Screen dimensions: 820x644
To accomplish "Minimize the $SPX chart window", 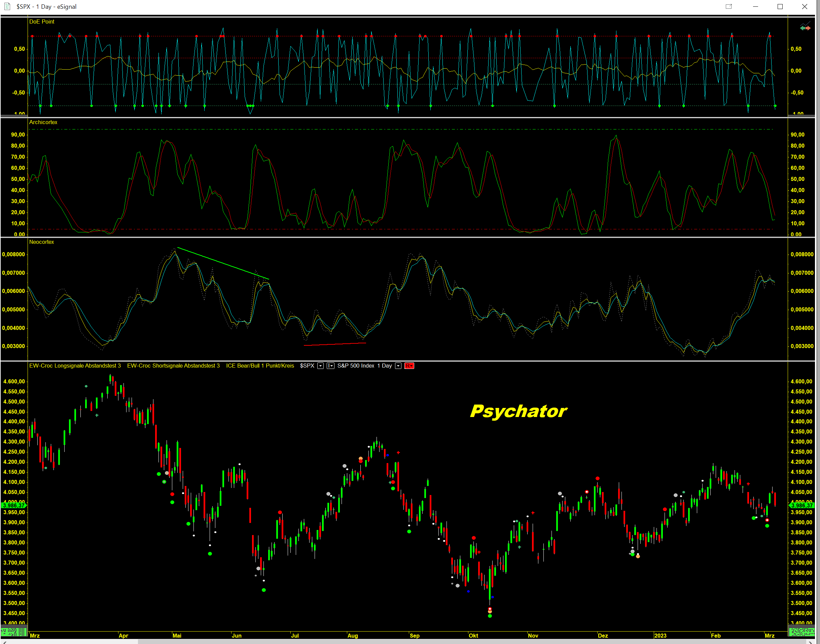I will [755, 6].
